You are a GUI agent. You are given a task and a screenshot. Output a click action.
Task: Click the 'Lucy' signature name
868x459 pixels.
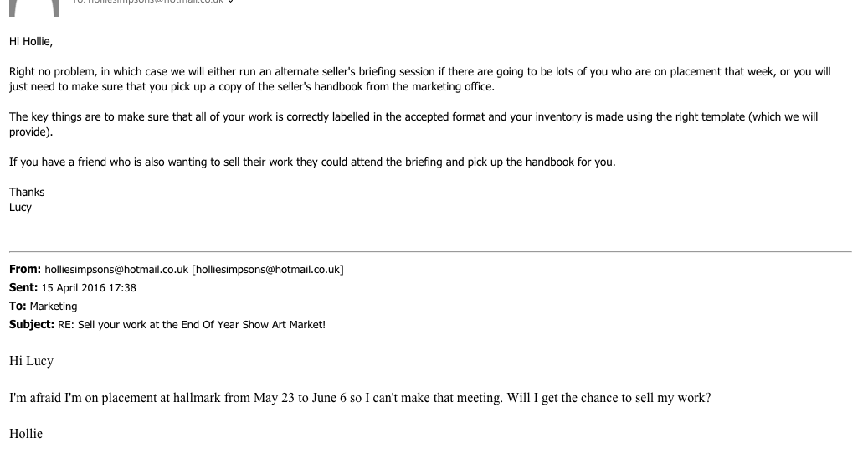coord(20,207)
